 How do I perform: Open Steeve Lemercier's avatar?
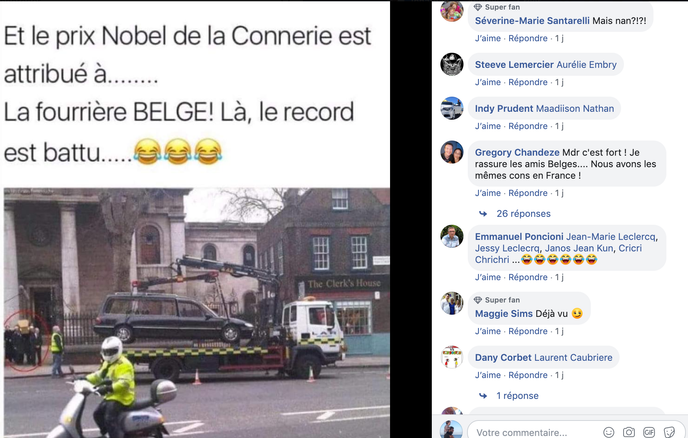[x=452, y=64]
